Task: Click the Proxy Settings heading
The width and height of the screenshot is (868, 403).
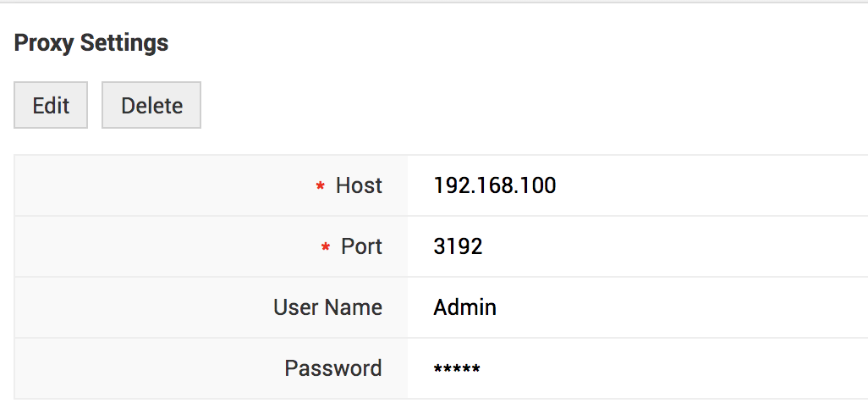Action: pyautogui.click(x=91, y=43)
